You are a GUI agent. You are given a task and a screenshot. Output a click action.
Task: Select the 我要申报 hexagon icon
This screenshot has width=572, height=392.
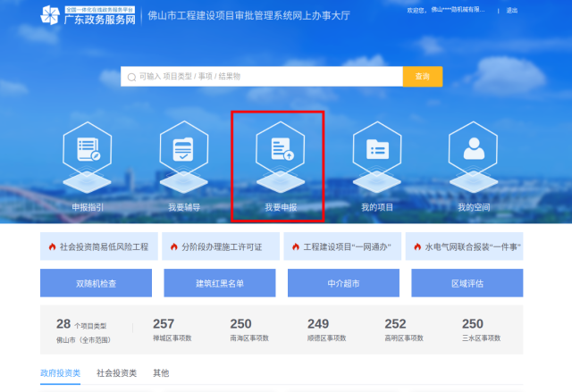[281, 150]
